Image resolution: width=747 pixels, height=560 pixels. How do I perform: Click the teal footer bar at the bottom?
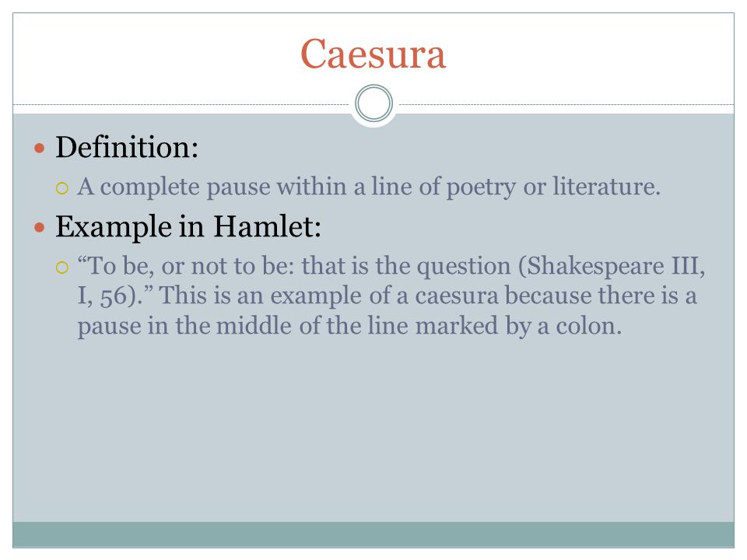click(x=373, y=534)
